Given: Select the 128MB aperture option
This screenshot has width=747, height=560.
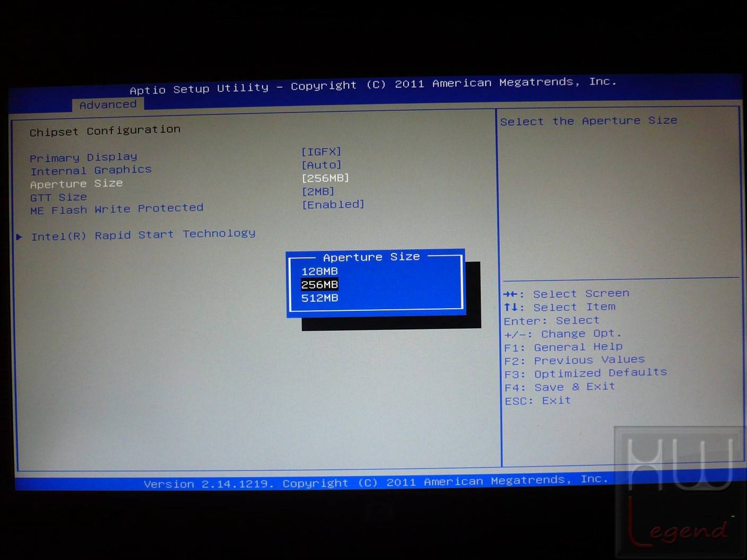Looking at the screenshot, I should point(319,271).
